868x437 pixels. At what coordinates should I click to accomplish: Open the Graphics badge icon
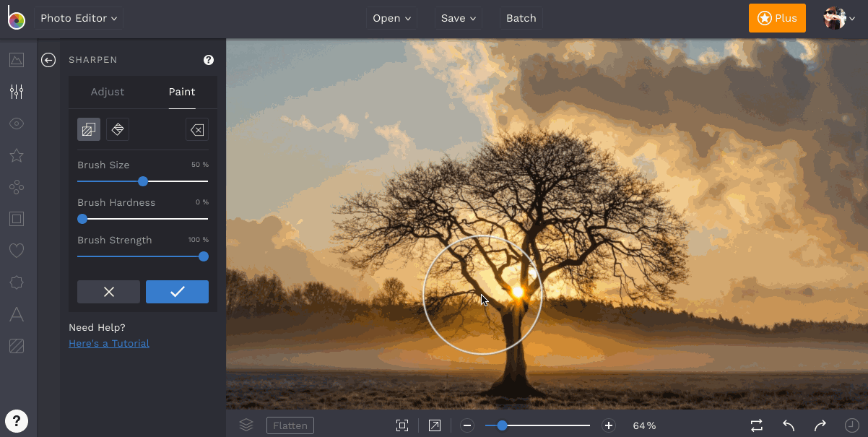tap(17, 282)
